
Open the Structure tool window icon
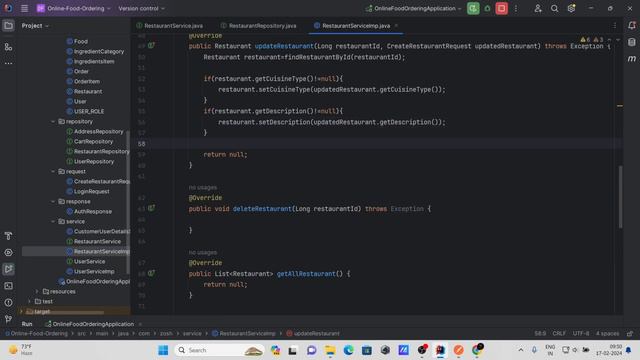8,47
